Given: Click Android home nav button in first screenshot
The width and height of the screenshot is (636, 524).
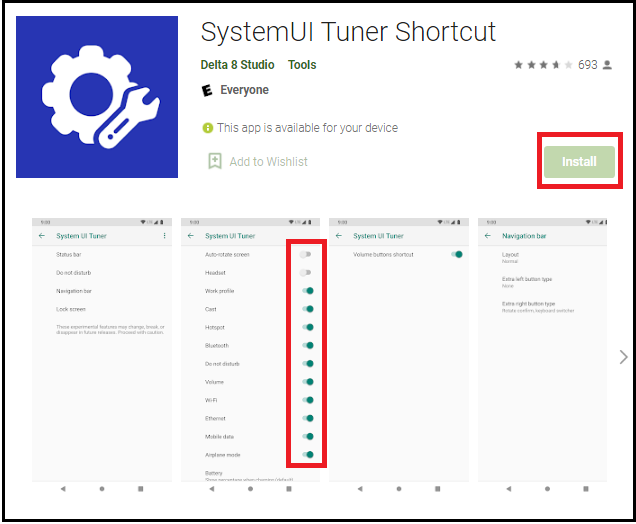Looking at the screenshot, I should point(102,489).
